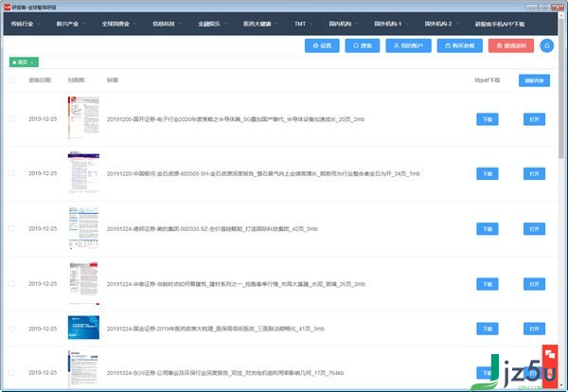Image resolution: width=568 pixels, height=392 pixels.
Task: Download the 美的集团 report
Action: (488, 229)
